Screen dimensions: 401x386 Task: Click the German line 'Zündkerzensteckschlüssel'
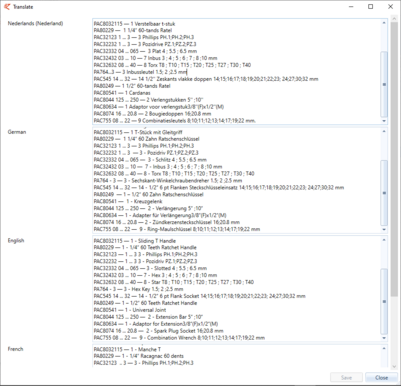pos(167,222)
